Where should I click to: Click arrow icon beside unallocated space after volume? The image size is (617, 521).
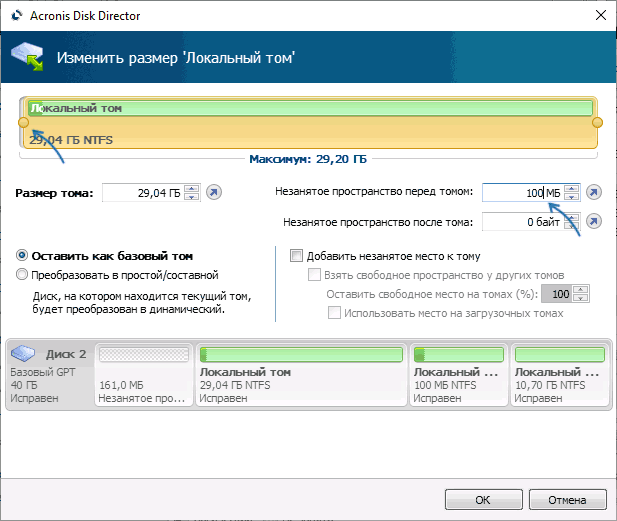click(594, 222)
